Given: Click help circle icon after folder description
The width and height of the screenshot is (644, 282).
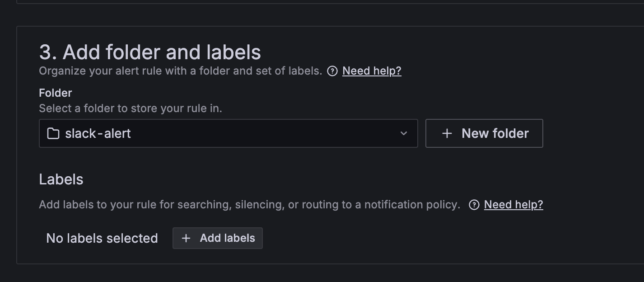Looking at the screenshot, I should pos(332,71).
